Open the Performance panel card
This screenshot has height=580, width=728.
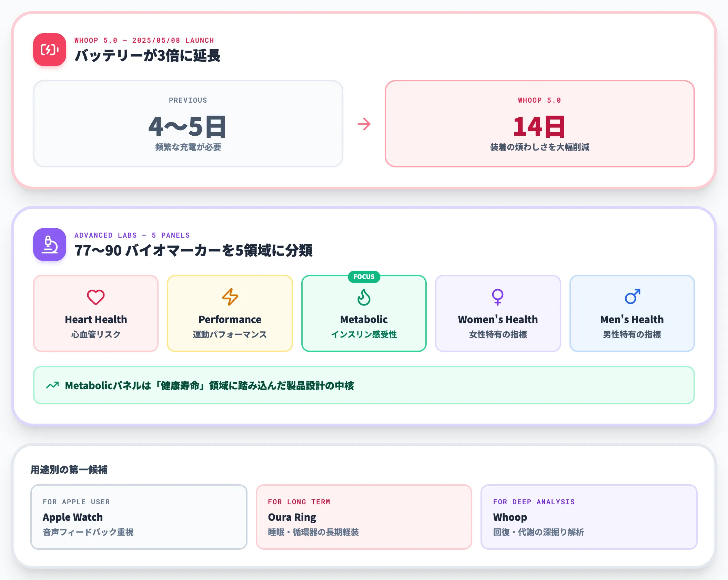(x=230, y=313)
